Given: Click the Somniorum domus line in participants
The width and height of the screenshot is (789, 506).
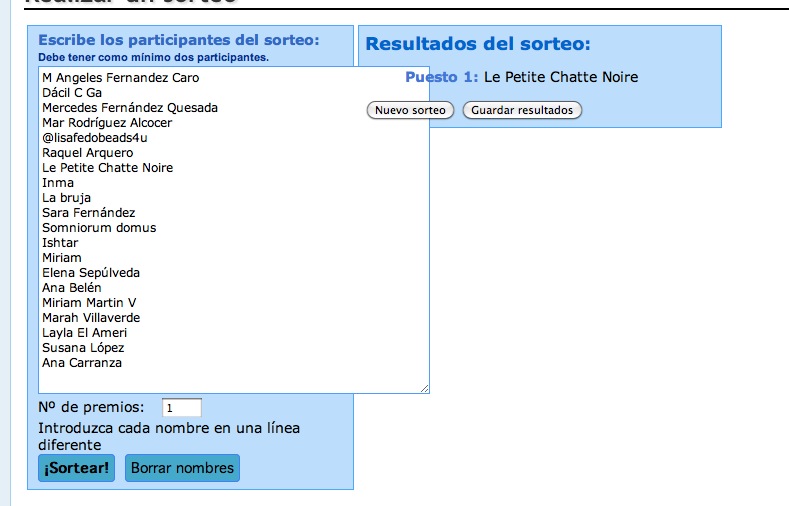Looking at the screenshot, I should [x=99, y=228].
